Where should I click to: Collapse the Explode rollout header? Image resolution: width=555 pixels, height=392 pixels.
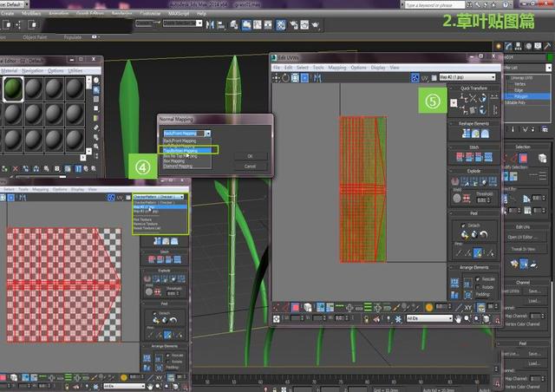[473, 171]
